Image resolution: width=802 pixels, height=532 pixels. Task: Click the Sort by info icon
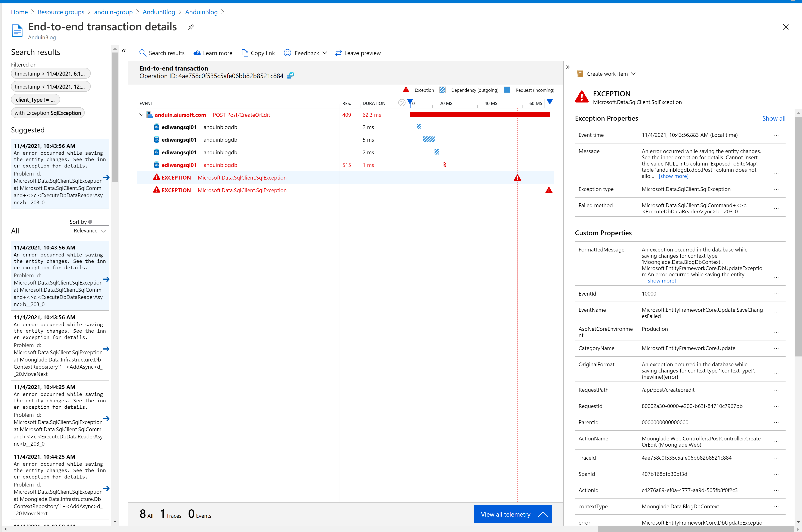coord(90,222)
